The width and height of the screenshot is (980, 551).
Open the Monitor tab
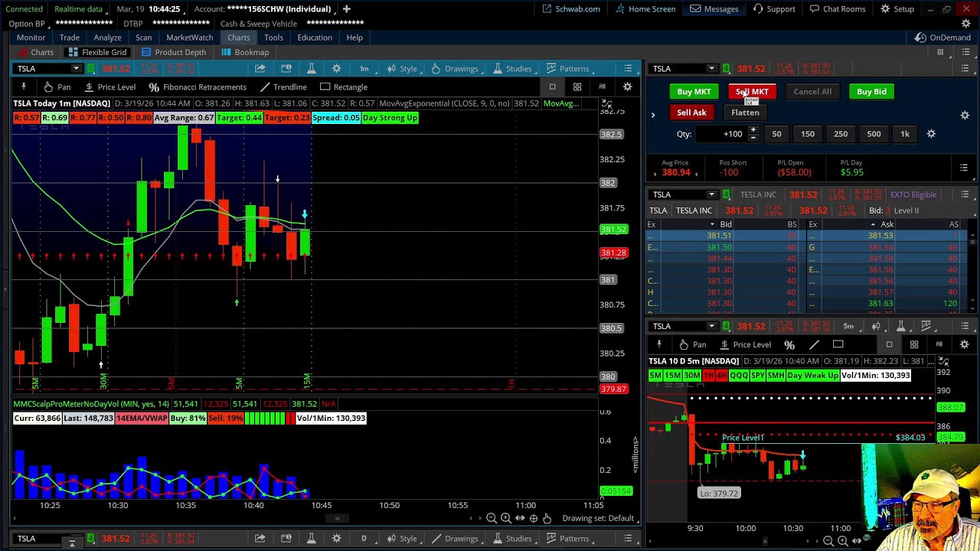31,37
